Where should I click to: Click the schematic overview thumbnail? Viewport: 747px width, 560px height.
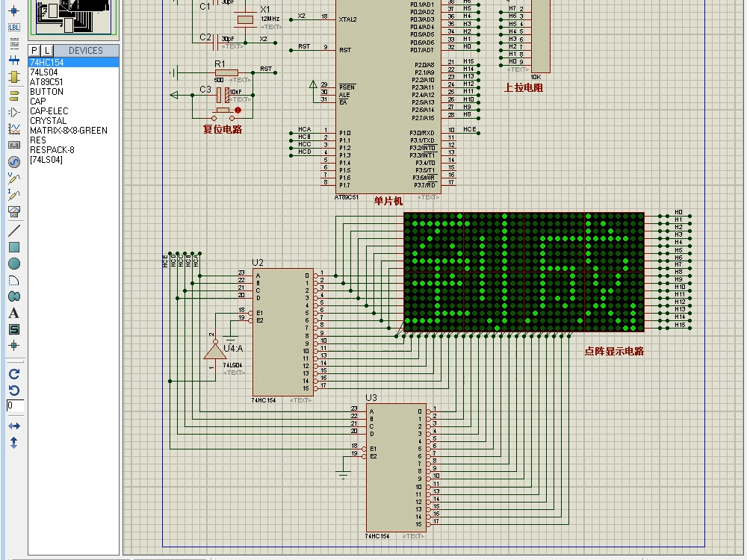coord(74,16)
